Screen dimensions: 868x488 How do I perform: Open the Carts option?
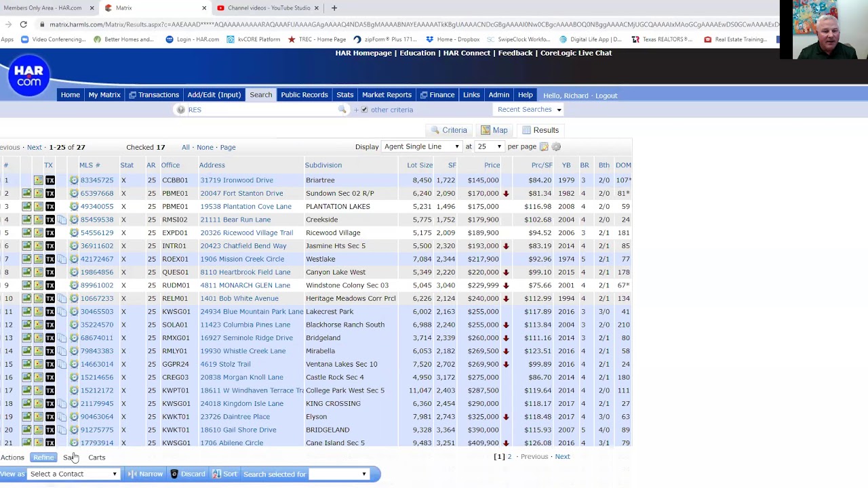click(97, 457)
